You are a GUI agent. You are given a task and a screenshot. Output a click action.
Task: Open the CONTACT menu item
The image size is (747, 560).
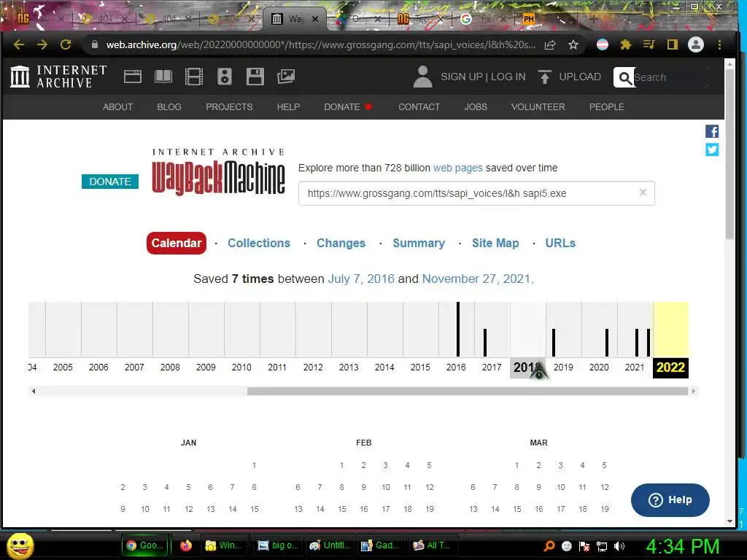click(x=419, y=106)
